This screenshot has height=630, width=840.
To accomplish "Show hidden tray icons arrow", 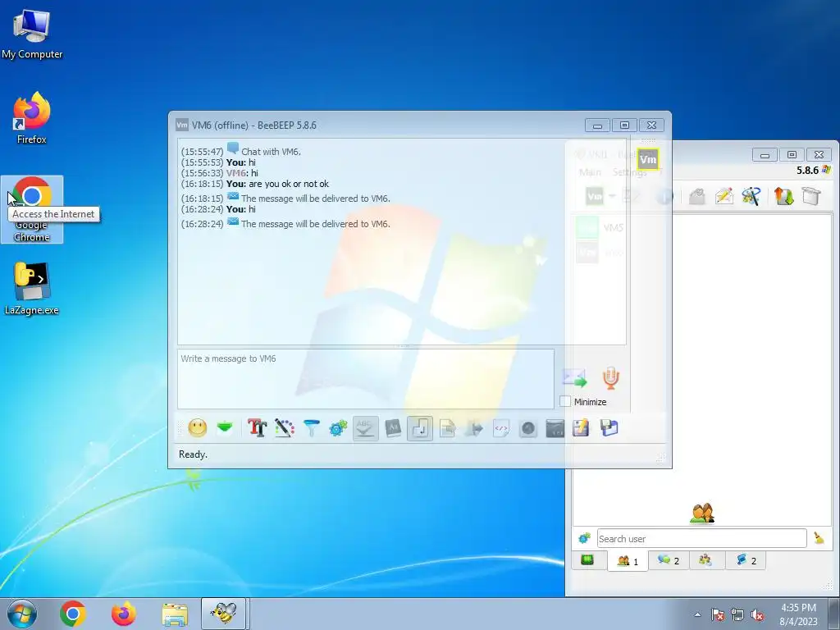I will [697, 614].
